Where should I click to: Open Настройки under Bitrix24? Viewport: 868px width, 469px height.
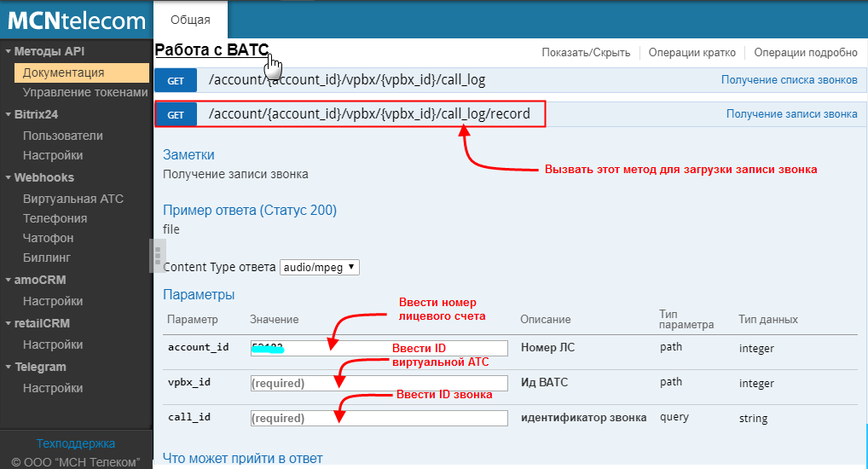53,155
